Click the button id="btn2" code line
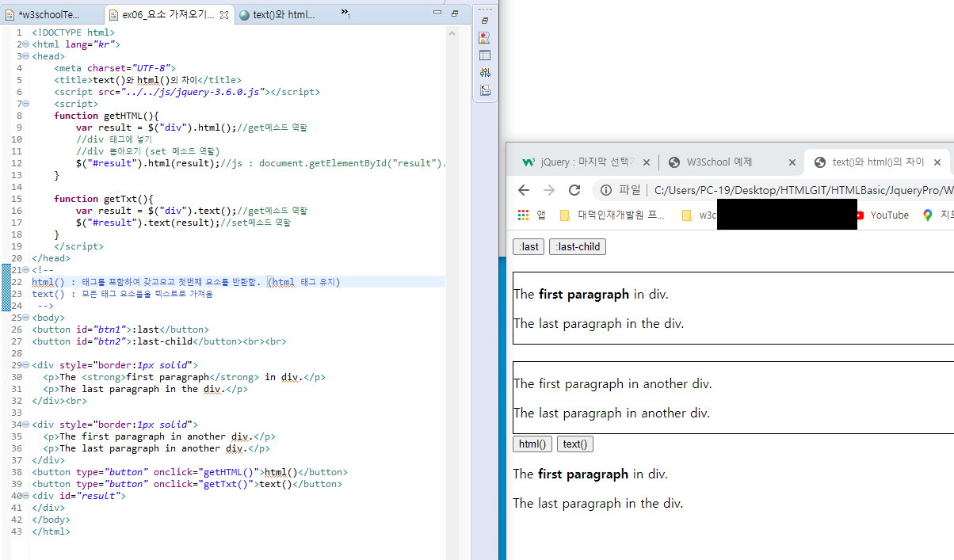Image resolution: width=954 pixels, height=560 pixels. (x=159, y=341)
